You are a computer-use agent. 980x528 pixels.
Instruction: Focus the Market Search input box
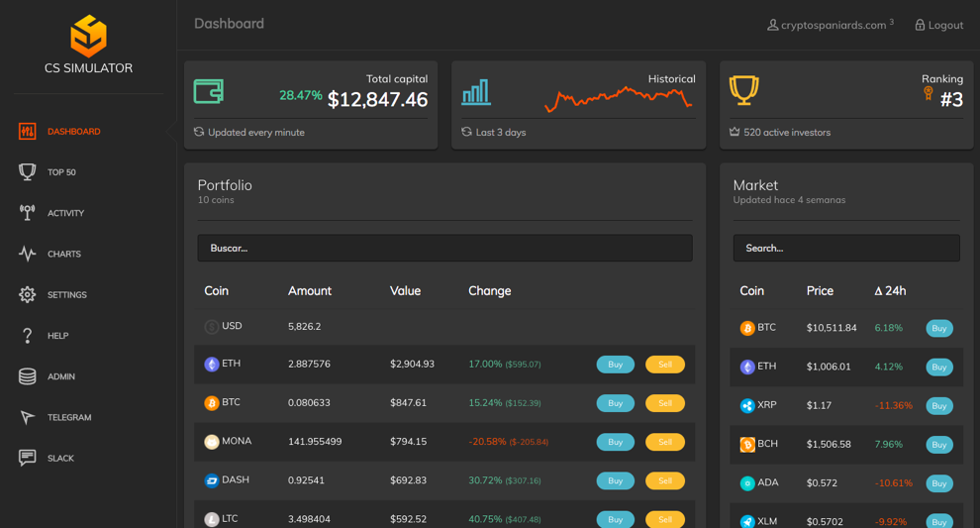845,249
